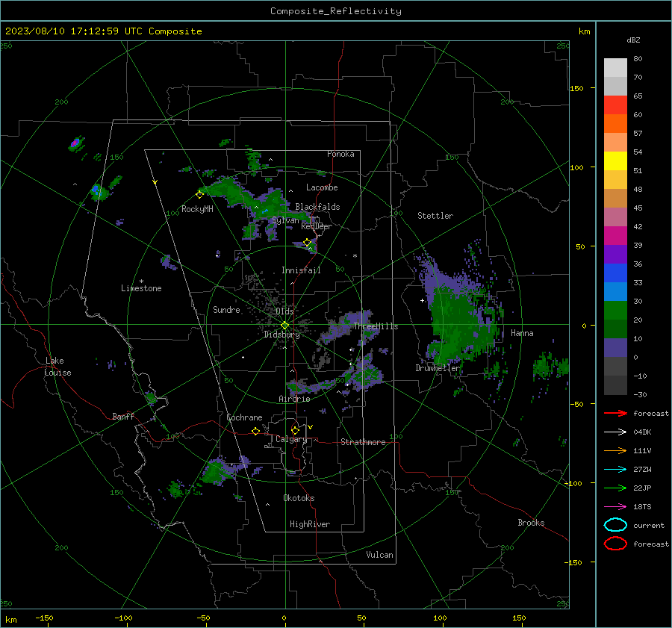672x628 pixels.
Task: Click the yellow diamond marker at Didsbury radar center
Action: coord(285,326)
